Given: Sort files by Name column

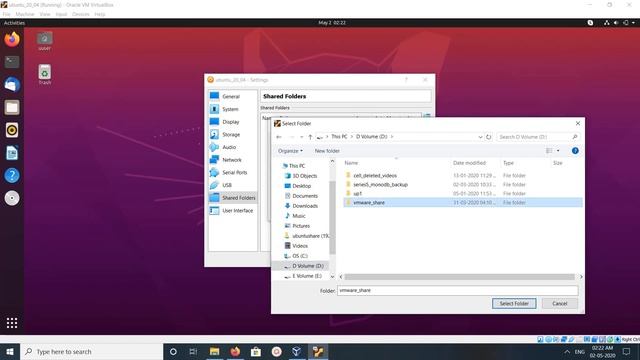Looking at the screenshot, I should (351, 163).
